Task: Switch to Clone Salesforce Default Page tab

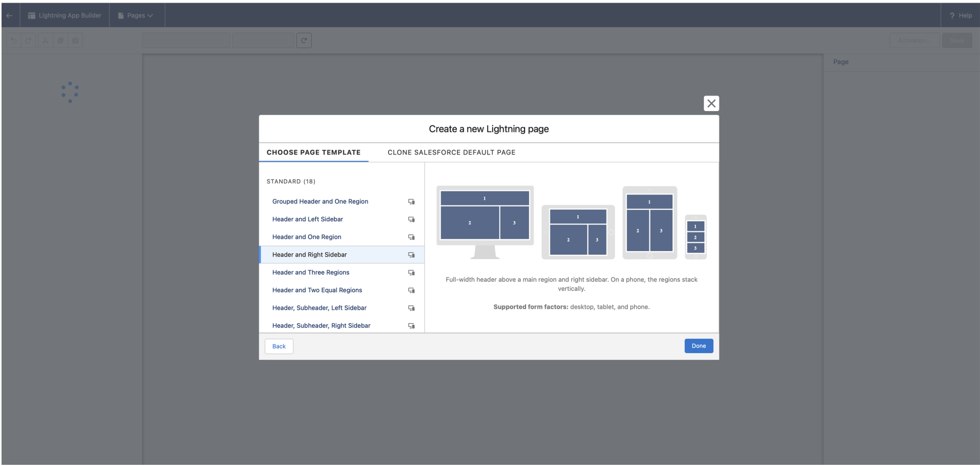Action: click(451, 152)
